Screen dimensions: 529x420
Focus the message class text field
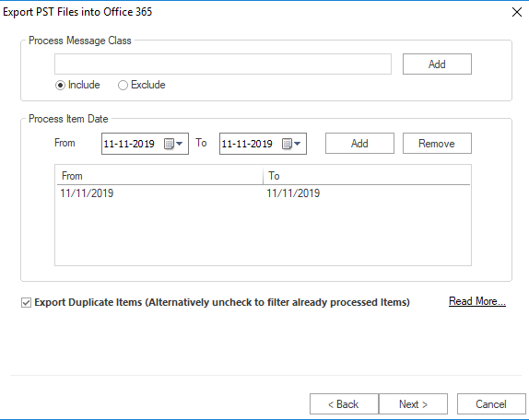point(223,64)
